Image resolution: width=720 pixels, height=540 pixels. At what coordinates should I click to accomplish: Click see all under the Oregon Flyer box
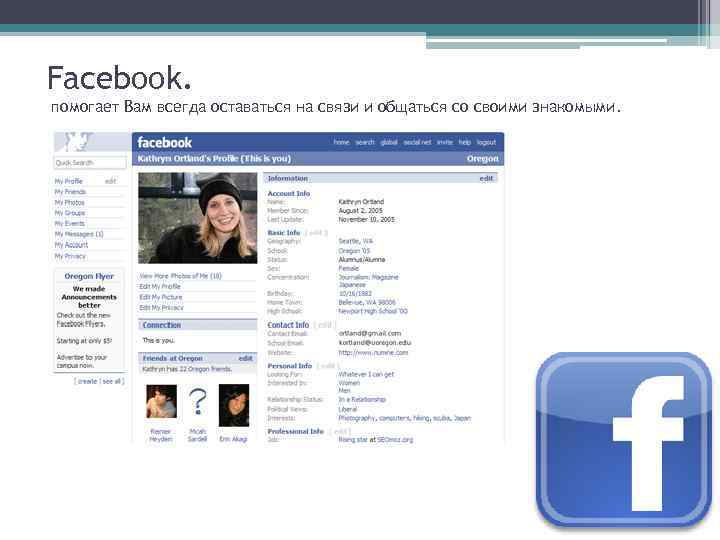(x=112, y=381)
